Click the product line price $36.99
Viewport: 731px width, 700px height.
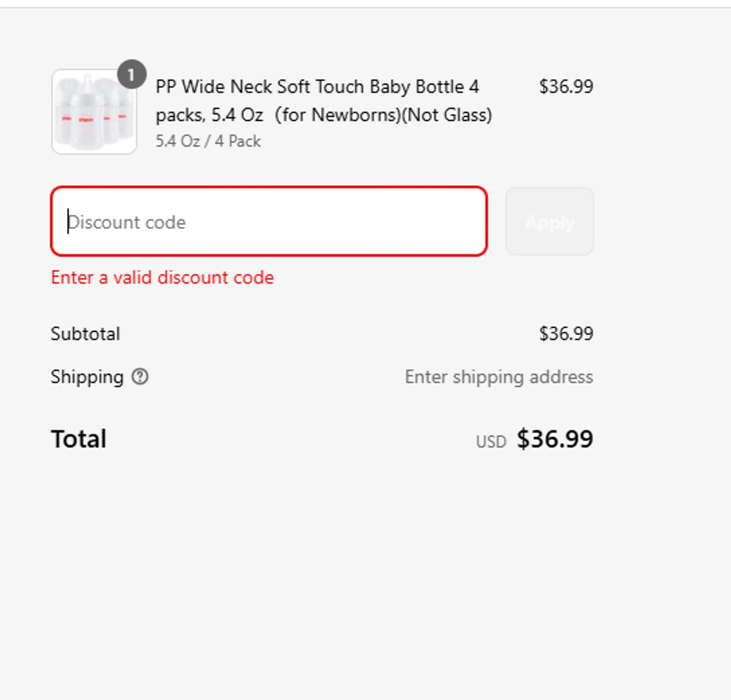tap(566, 87)
